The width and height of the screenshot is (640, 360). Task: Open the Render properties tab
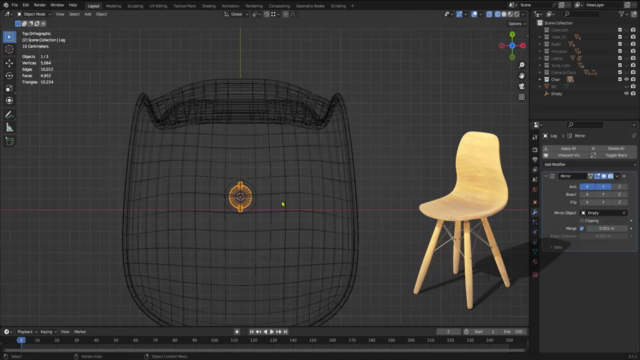pos(535,150)
